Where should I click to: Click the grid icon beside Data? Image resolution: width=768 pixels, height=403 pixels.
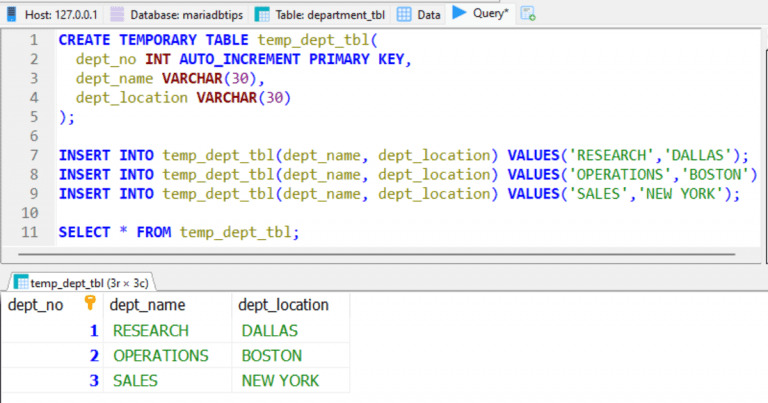point(404,15)
